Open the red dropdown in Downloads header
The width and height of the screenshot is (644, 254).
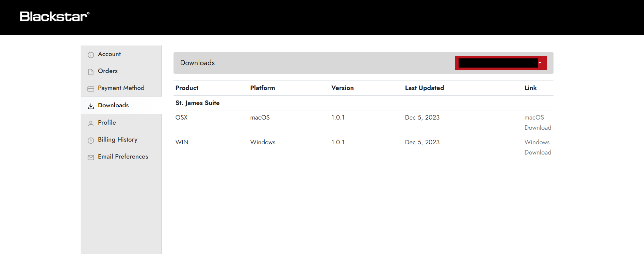click(x=501, y=63)
